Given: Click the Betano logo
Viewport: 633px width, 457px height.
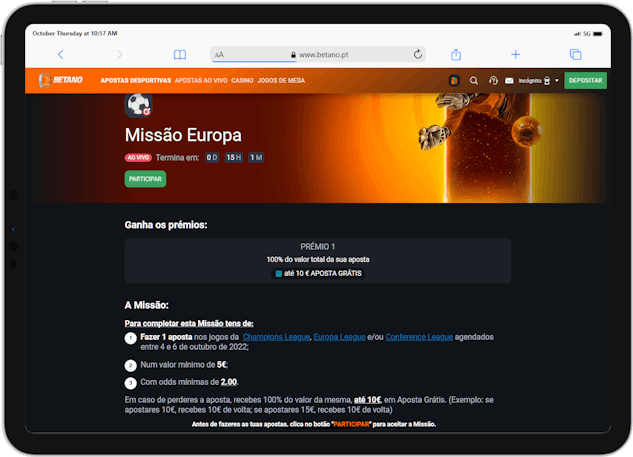Looking at the screenshot, I should click(x=61, y=80).
